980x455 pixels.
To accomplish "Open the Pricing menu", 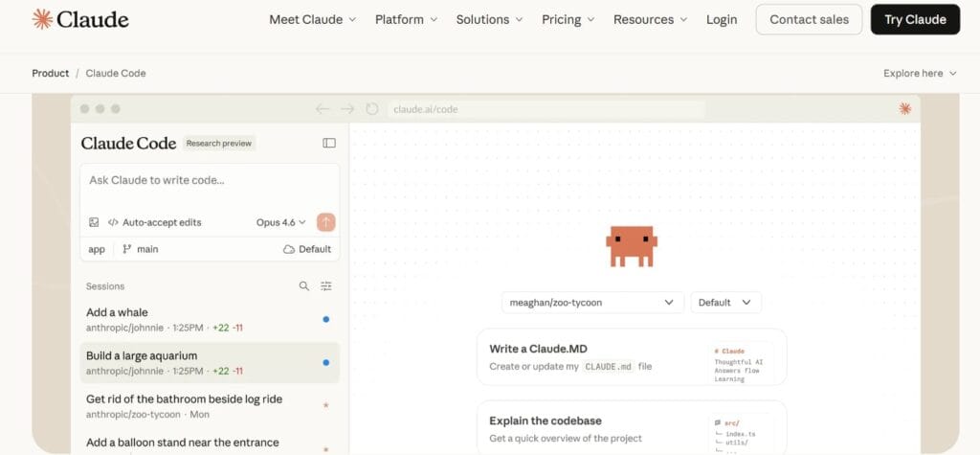I will pyautogui.click(x=568, y=19).
